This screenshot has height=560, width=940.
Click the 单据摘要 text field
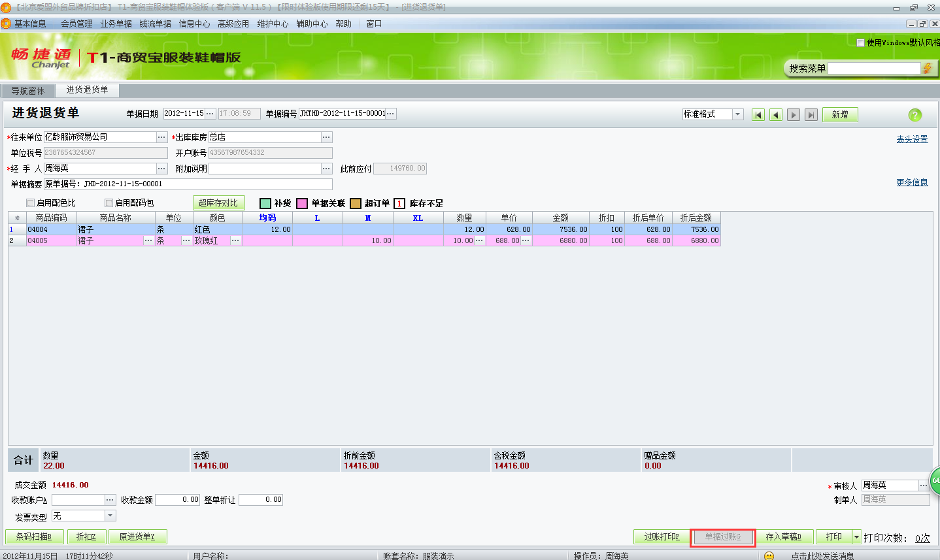188,184
